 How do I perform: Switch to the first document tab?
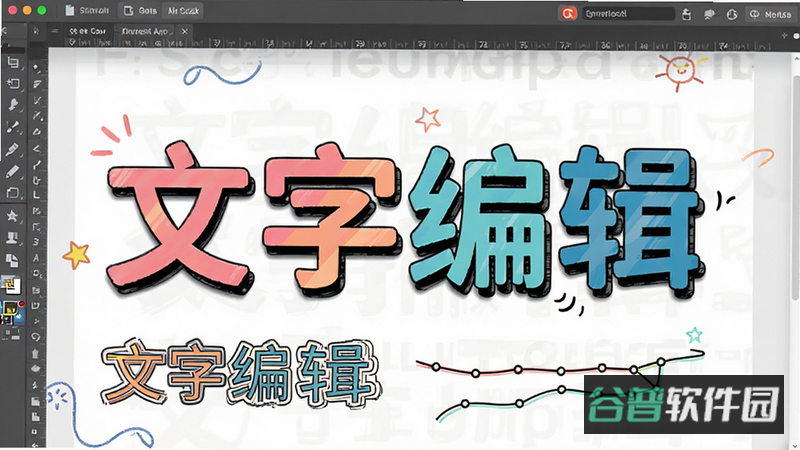point(87,31)
